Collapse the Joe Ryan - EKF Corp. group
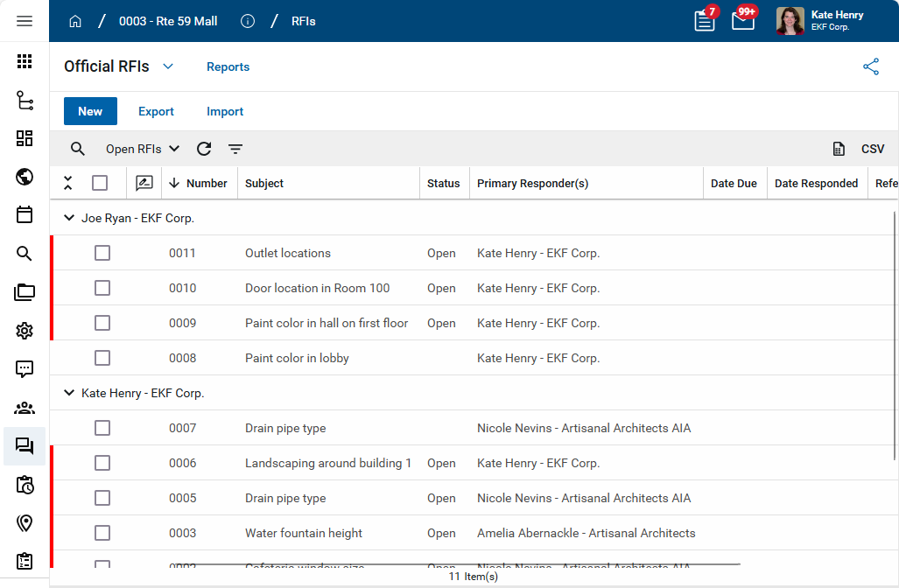The height and width of the screenshot is (588, 899). click(69, 218)
